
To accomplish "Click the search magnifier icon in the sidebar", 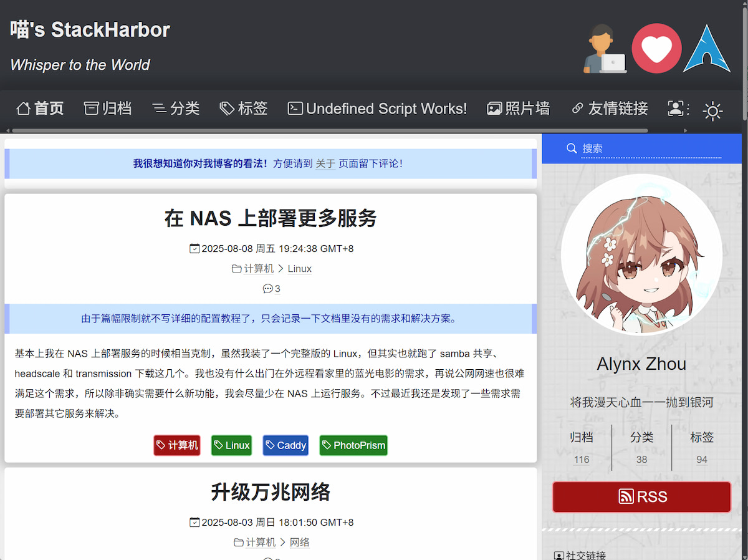I will pos(572,148).
